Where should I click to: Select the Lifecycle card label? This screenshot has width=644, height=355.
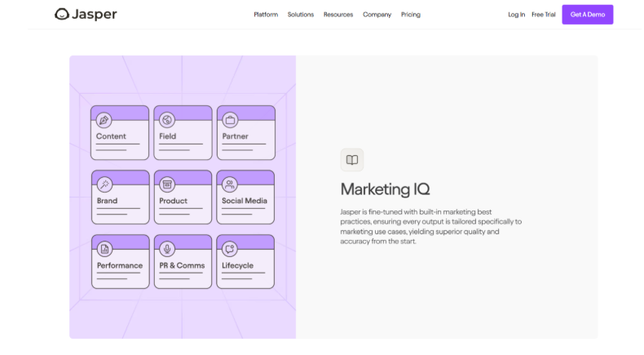[x=238, y=265]
